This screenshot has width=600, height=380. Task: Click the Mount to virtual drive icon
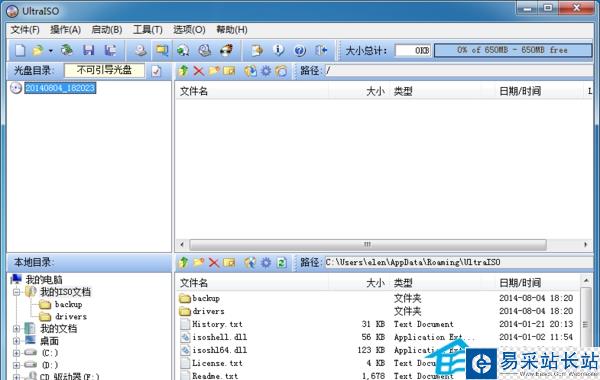[205, 50]
